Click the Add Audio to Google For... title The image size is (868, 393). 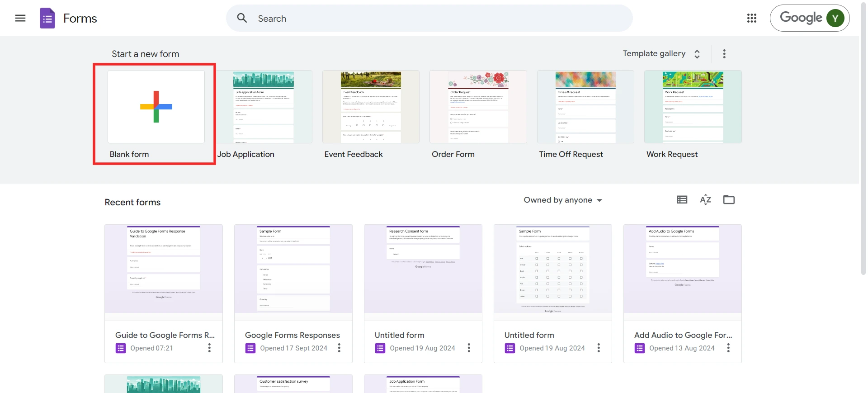(683, 335)
